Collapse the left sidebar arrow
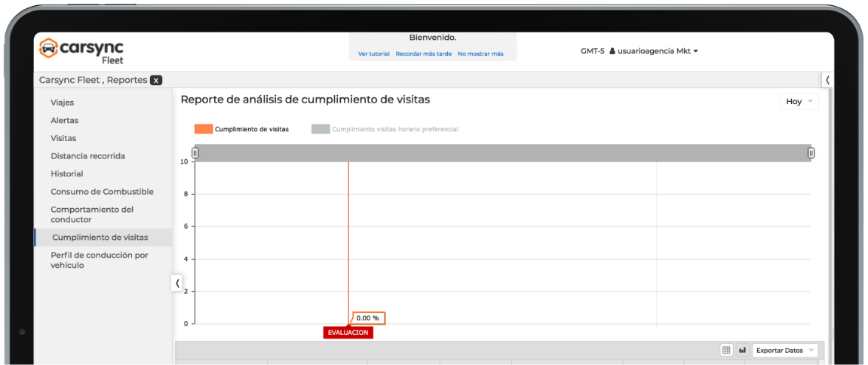Screen dimensions: 868x365 [177, 284]
